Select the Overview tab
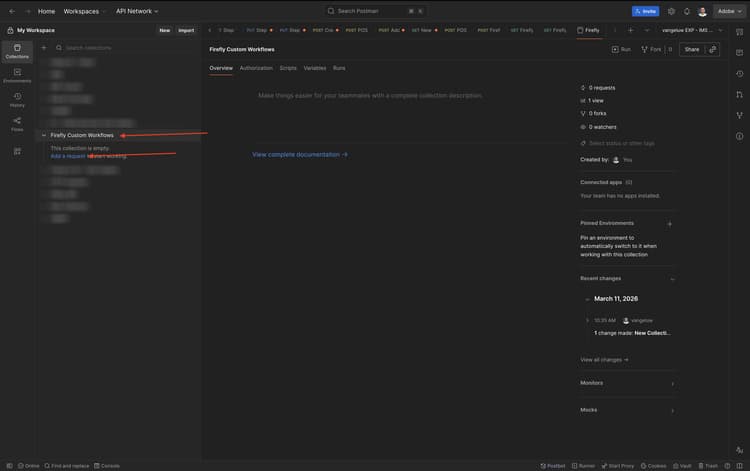750x471 pixels. [221, 68]
